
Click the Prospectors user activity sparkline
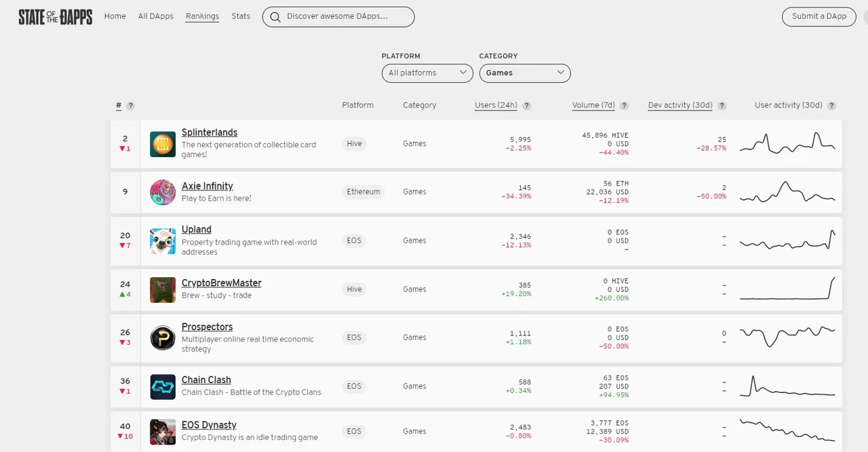[787, 336]
